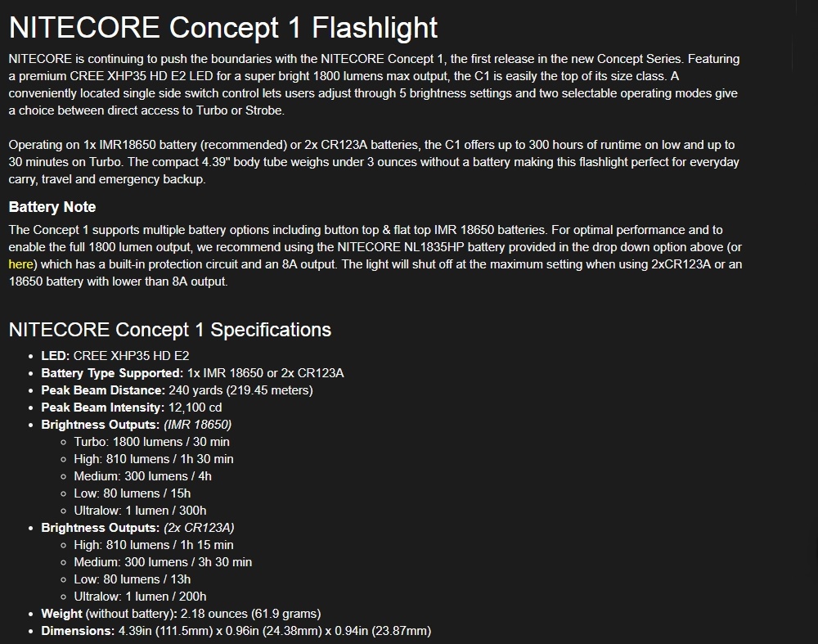Click the Peak Beam Distance spec line
The height and width of the screenshot is (644, 818).
(177, 390)
